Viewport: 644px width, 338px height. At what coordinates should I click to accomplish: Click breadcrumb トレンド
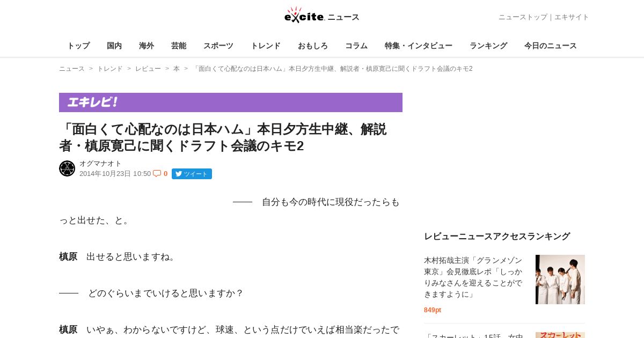110,69
